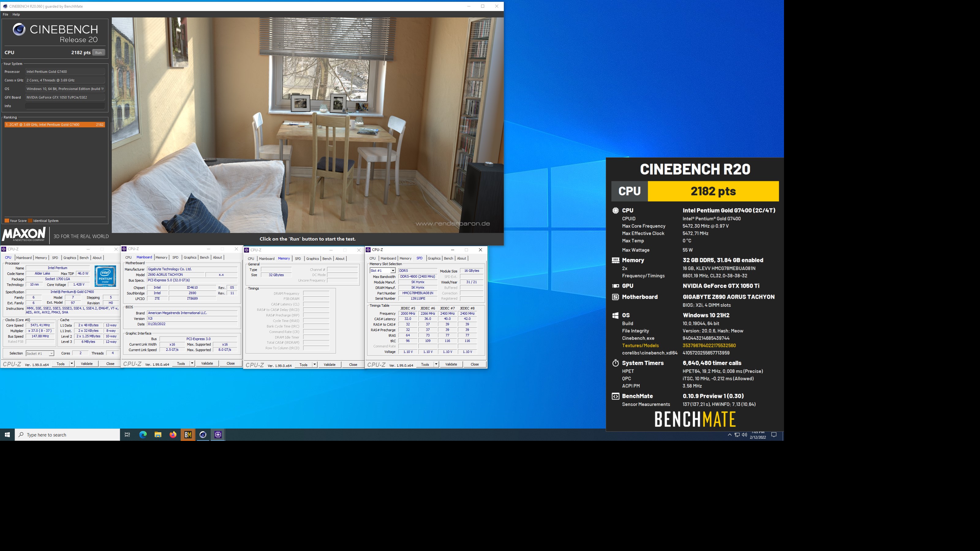Screen dimensions: 980x551
Task: Show hidden system tray icons
Action: tap(729, 435)
